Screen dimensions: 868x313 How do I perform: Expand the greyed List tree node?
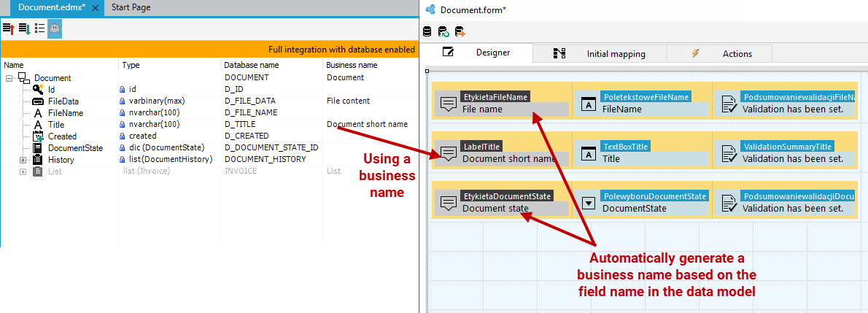(x=23, y=171)
